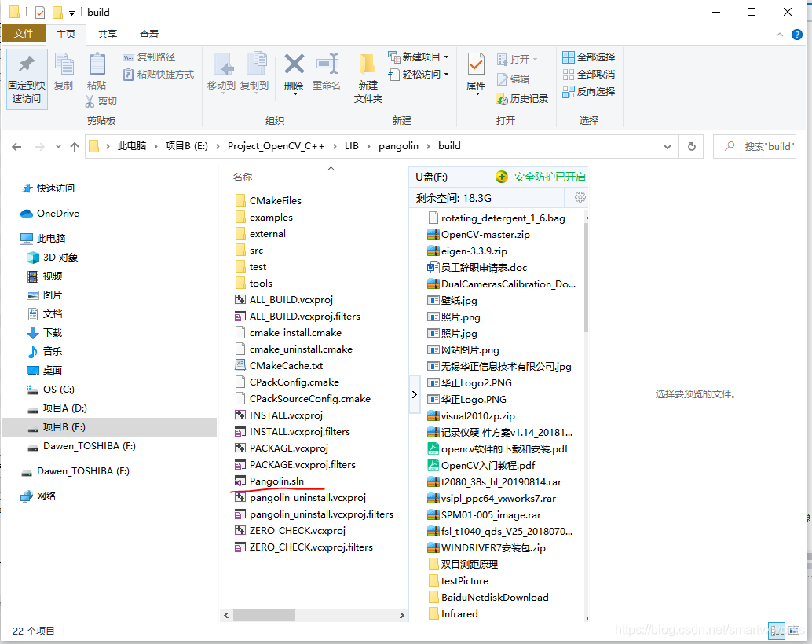Click green security protection plus icon

click(x=501, y=177)
